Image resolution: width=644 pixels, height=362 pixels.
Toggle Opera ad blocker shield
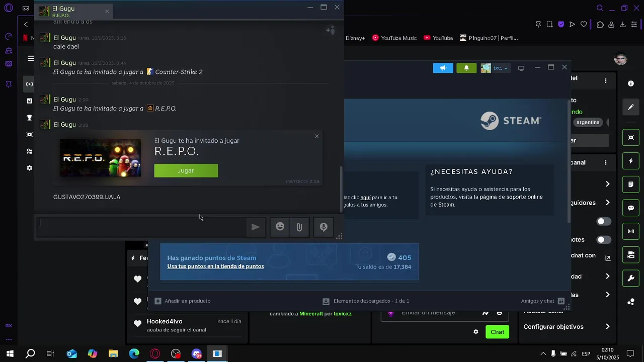click(x=561, y=24)
